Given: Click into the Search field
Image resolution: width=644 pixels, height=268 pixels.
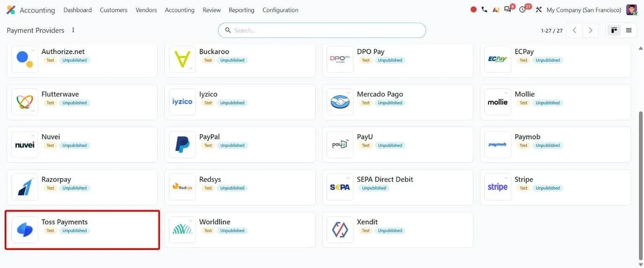Looking at the screenshot, I should click(x=322, y=30).
